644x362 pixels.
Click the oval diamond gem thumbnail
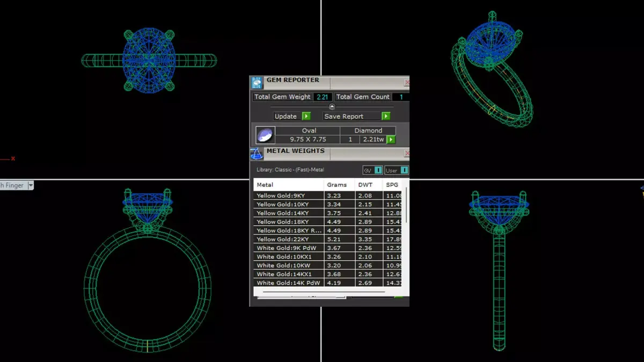(x=265, y=135)
